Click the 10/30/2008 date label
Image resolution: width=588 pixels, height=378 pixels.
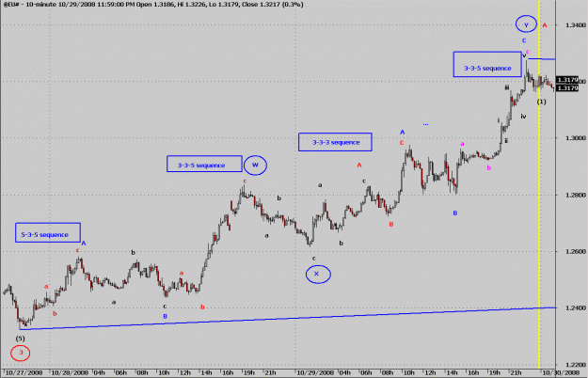pyautogui.click(x=562, y=372)
